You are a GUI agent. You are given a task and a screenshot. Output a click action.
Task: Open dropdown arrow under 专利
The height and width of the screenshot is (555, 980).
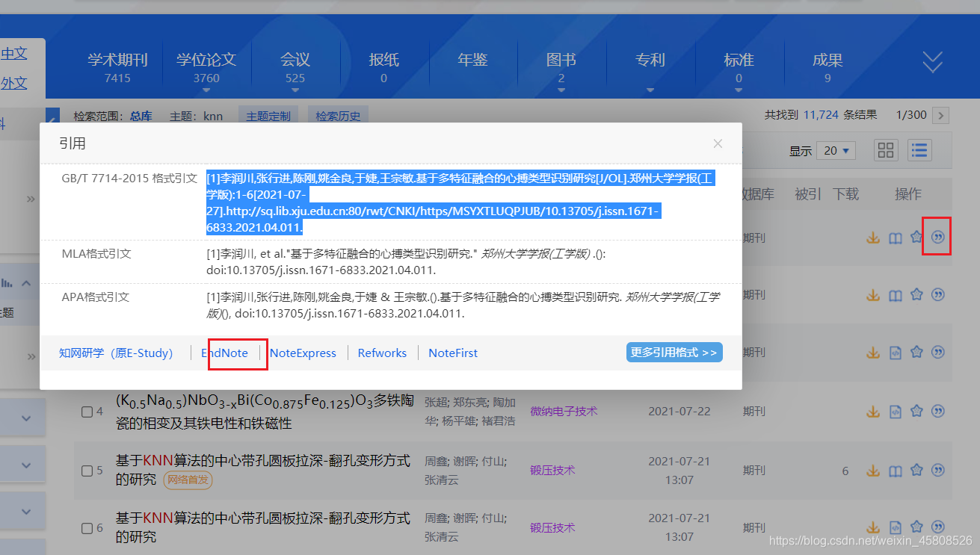pyautogui.click(x=650, y=90)
